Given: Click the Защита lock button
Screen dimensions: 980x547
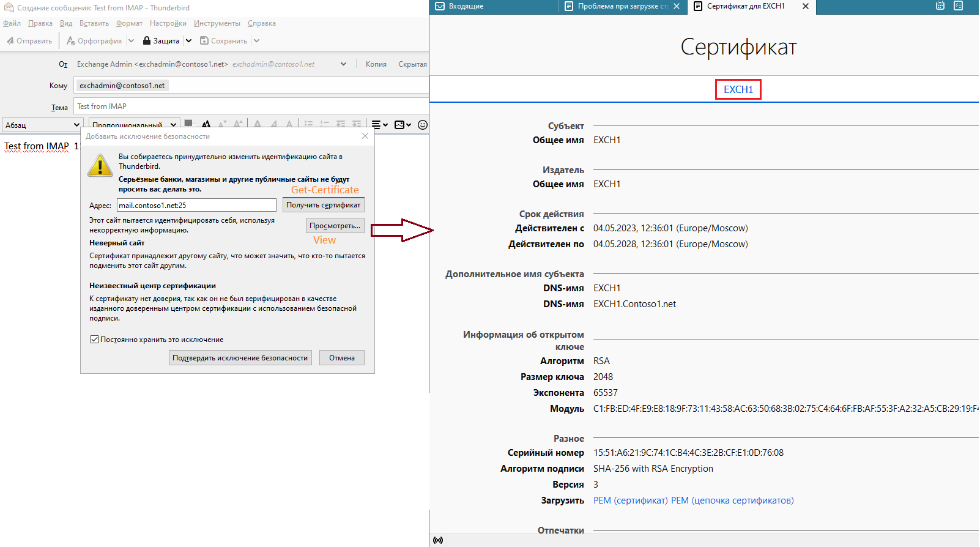Looking at the screenshot, I should click(x=161, y=41).
